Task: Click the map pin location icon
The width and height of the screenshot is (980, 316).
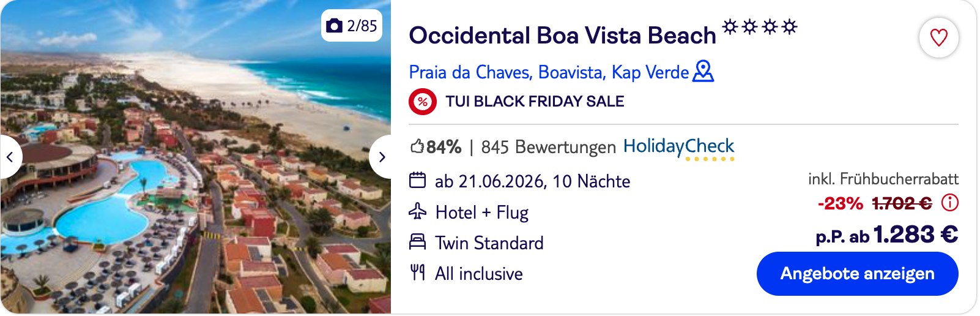Action: 703,72
